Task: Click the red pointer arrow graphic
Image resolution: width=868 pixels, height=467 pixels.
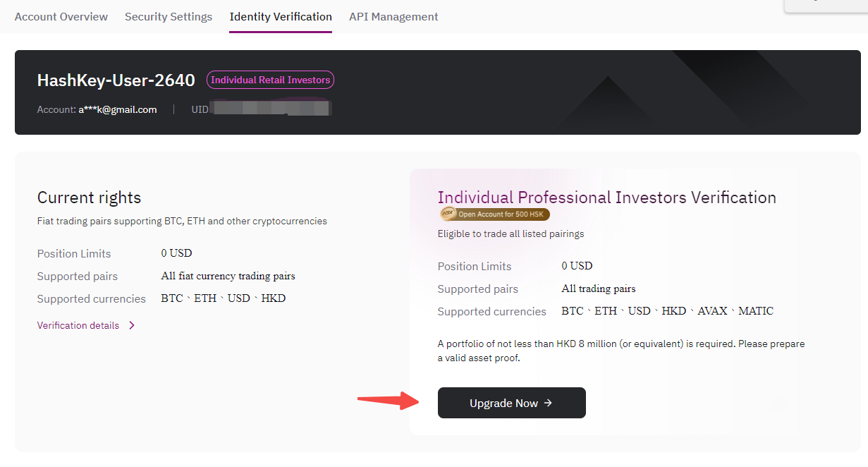Action: (389, 401)
